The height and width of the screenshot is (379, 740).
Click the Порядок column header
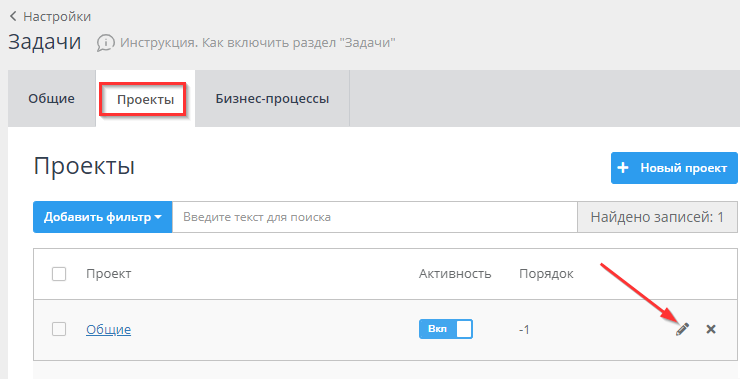pos(546,274)
